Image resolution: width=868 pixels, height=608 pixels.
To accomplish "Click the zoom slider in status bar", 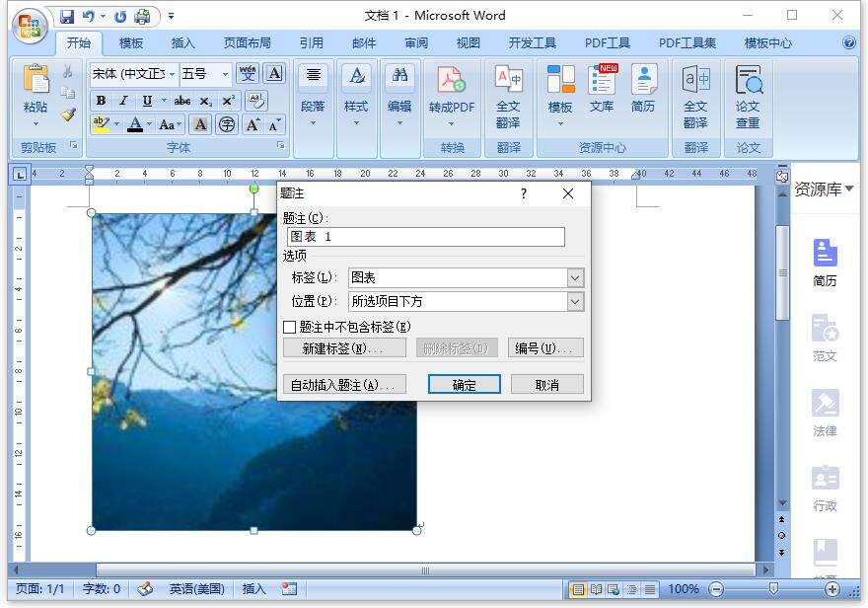I will (x=774, y=589).
